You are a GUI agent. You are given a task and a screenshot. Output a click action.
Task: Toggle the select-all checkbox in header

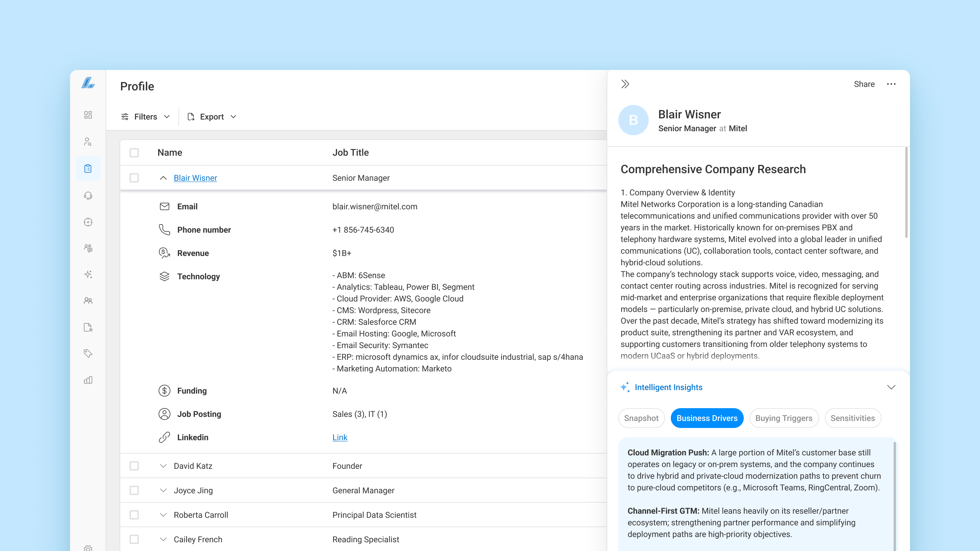(134, 152)
